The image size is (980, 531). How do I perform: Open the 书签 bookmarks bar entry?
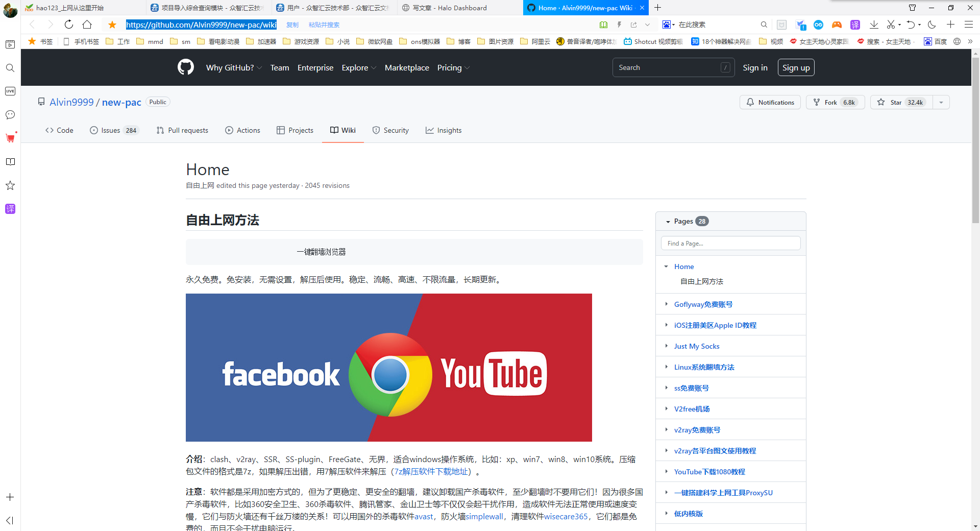point(40,41)
